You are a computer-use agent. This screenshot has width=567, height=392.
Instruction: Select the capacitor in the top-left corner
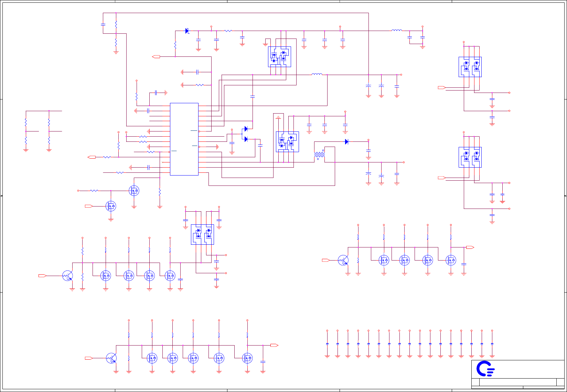point(103,24)
